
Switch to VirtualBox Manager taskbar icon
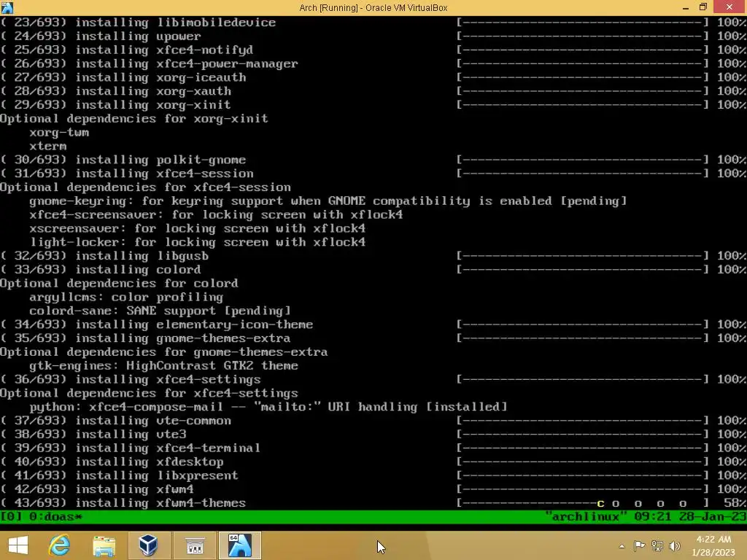coord(148,545)
